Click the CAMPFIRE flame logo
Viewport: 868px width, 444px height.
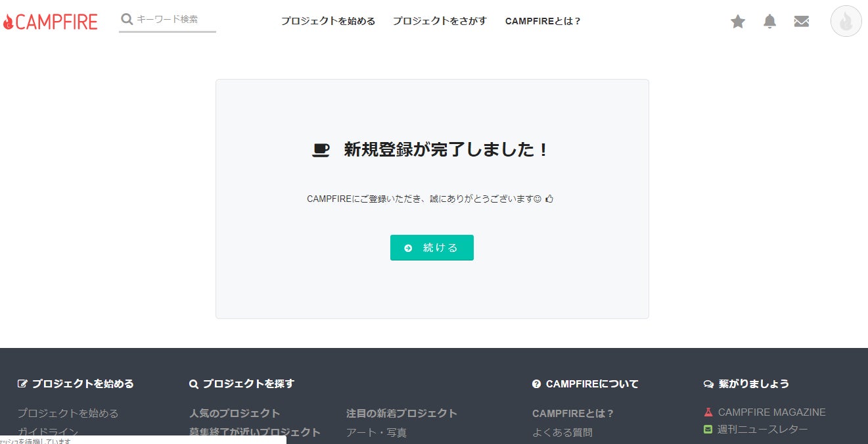point(9,22)
